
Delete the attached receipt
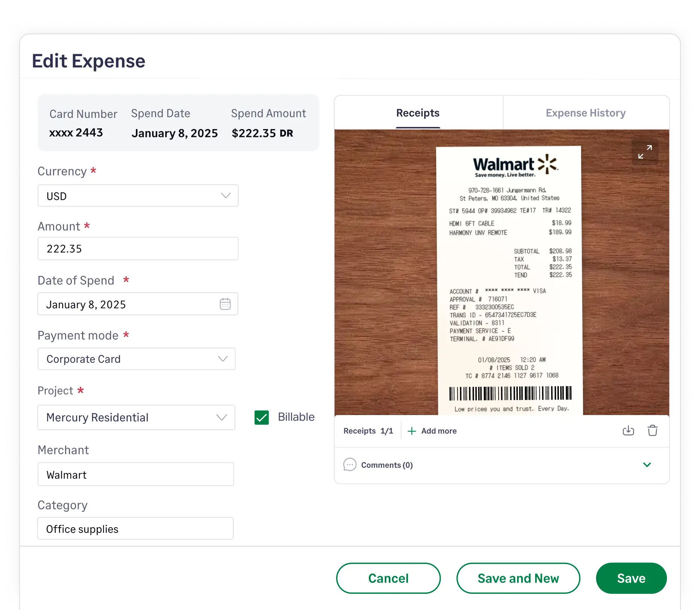pos(653,430)
